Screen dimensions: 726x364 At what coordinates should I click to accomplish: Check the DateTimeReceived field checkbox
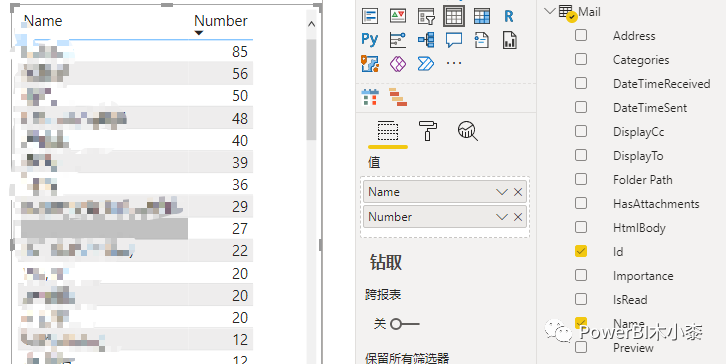(581, 83)
